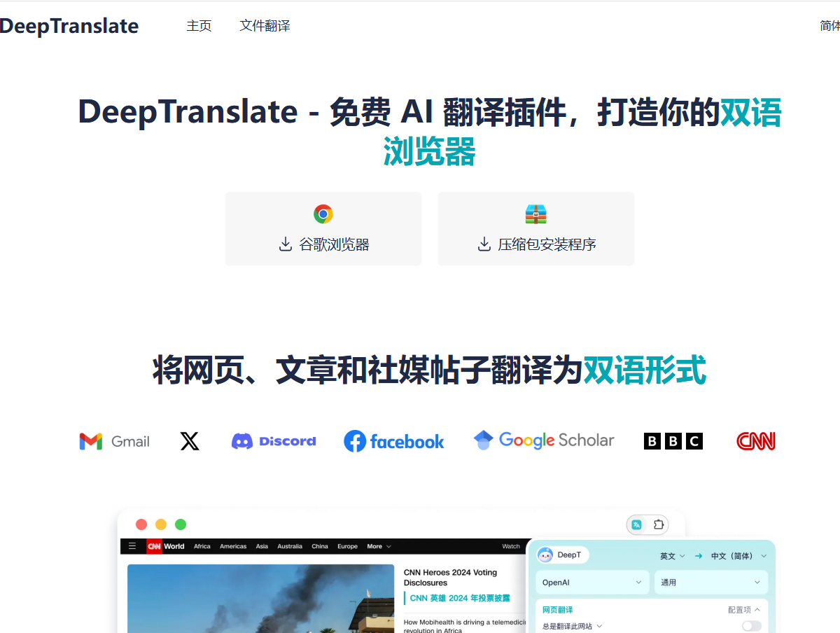Screen dimensions: 840x633
Task: Open the 文件翻译 nav item
Action: tap(265, 26)
